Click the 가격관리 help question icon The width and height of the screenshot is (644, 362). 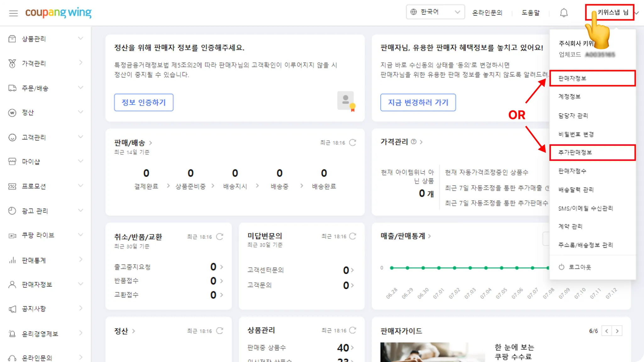pyautogui.click(x=414, y=142)
